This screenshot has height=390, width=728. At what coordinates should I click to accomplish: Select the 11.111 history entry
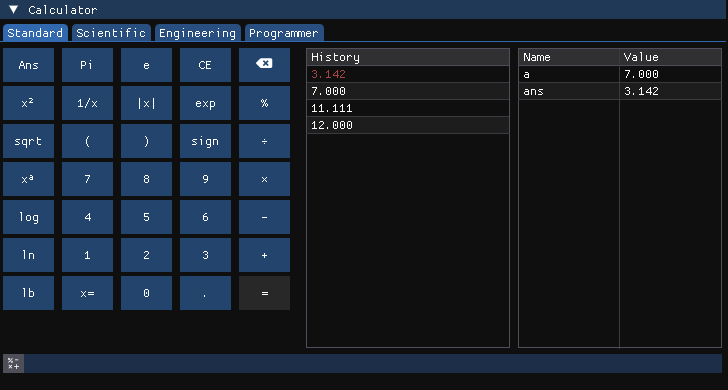pos(408,108)
